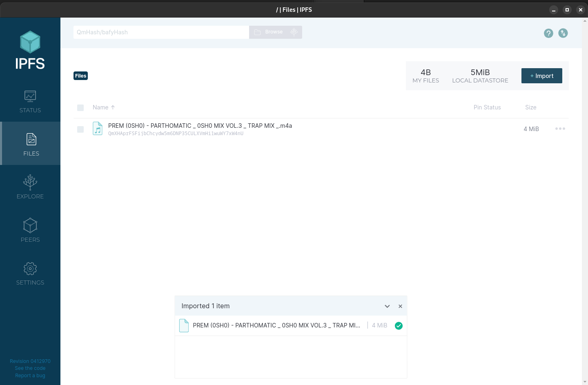
Task: Click the 5MiB Local Datastore statistic
Action: 480,76
